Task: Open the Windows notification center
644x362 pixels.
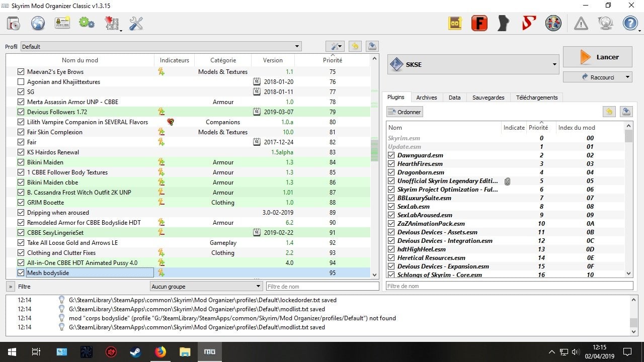Action: tap(627, 352)
